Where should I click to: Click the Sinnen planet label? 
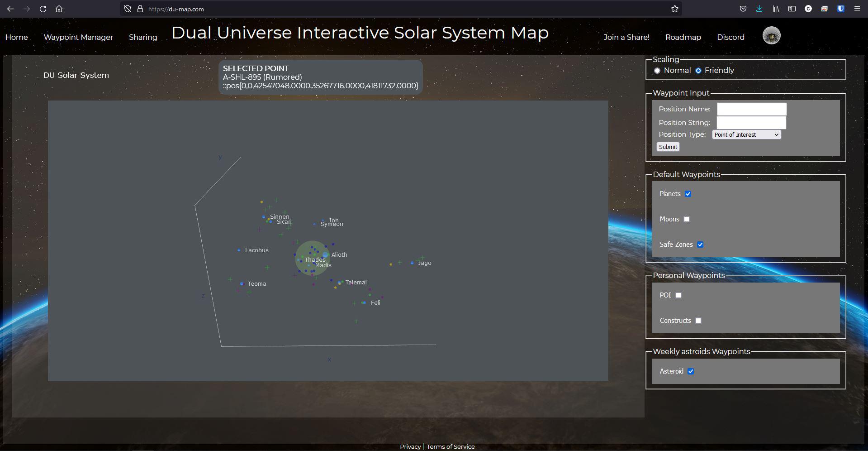tap(280, 216)
